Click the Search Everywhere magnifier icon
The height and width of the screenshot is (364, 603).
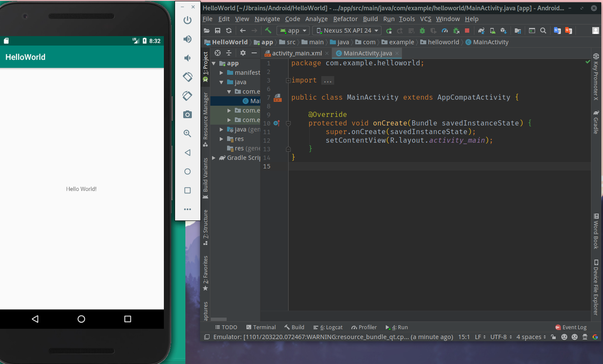click(543, 31)
